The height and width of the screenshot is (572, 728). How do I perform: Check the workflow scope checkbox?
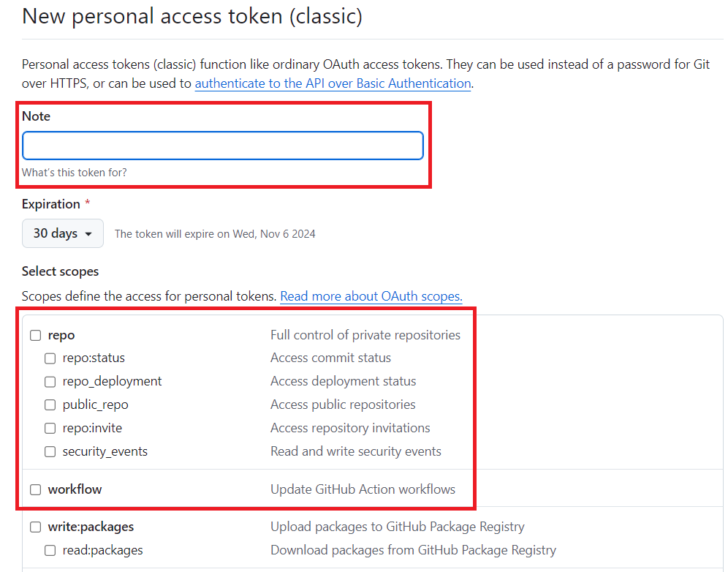(35, 490)
